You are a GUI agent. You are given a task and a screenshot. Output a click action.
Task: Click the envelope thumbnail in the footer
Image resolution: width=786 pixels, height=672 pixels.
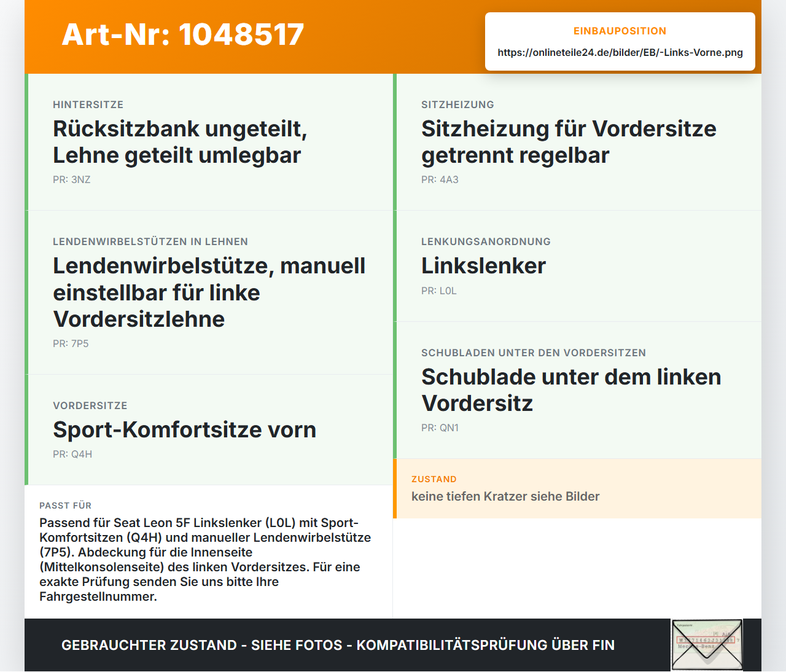click(707, 645)
